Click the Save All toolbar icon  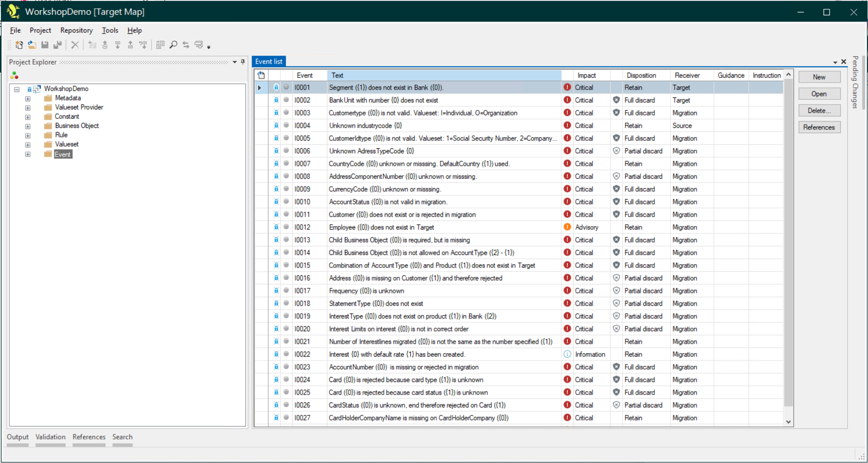pyautogui.click(x=58, y=45)
